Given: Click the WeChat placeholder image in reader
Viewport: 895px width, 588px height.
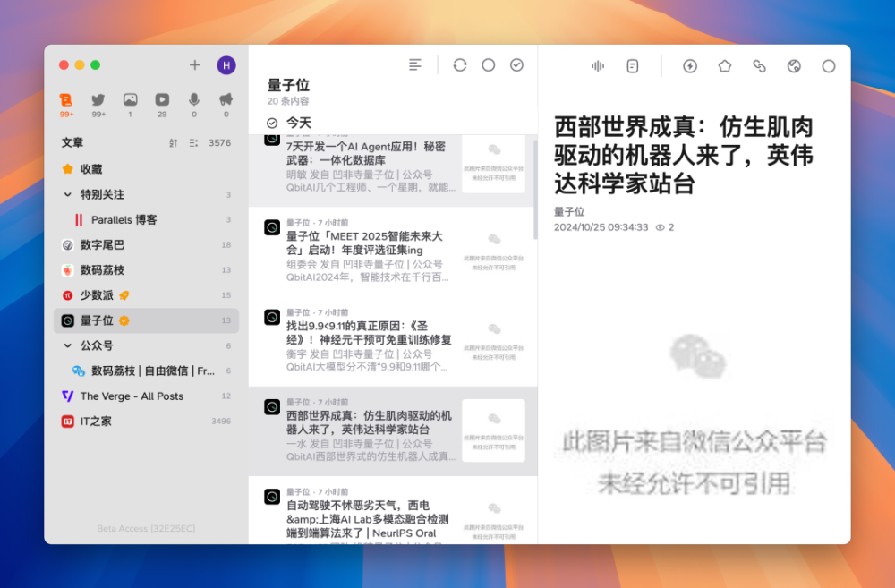Looking at the screenshot, I should [x=695, y=415].
